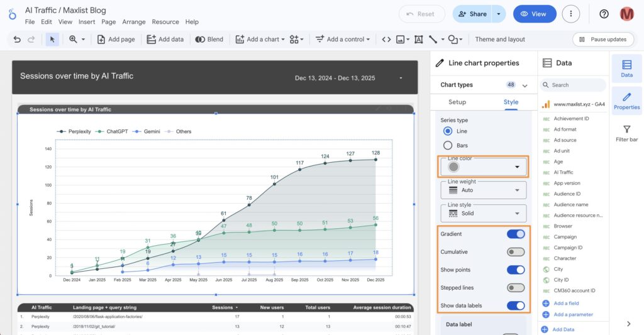Click the Pause updates button

pyautogui.click(x=603, y=40)
